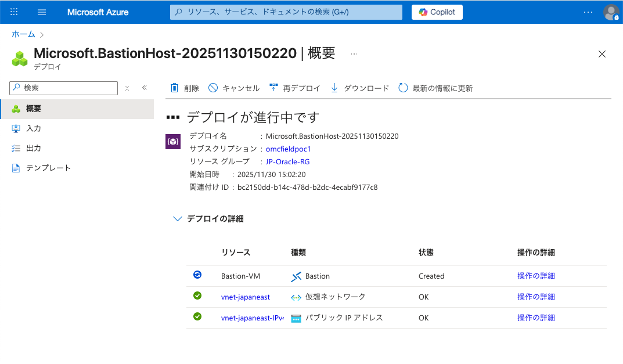Select 概要 in the sidebar
Screen dimensions: 623x364
tap(77, 109)
